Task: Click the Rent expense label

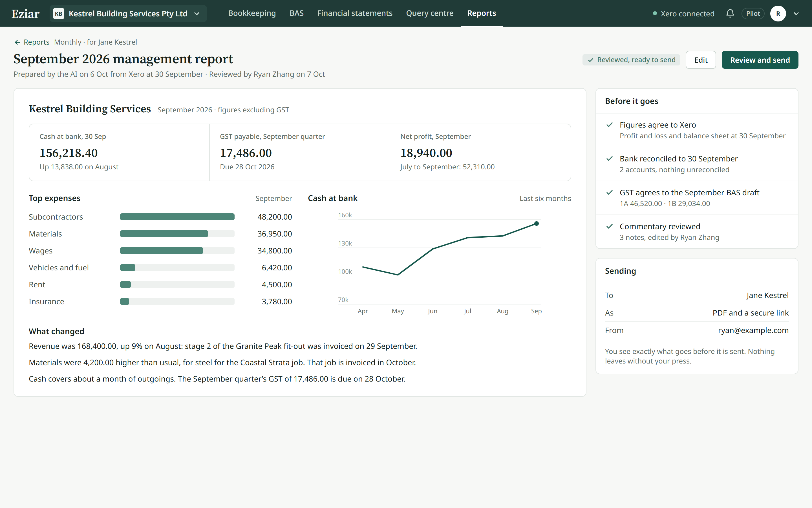Action: tap(37, 284)
